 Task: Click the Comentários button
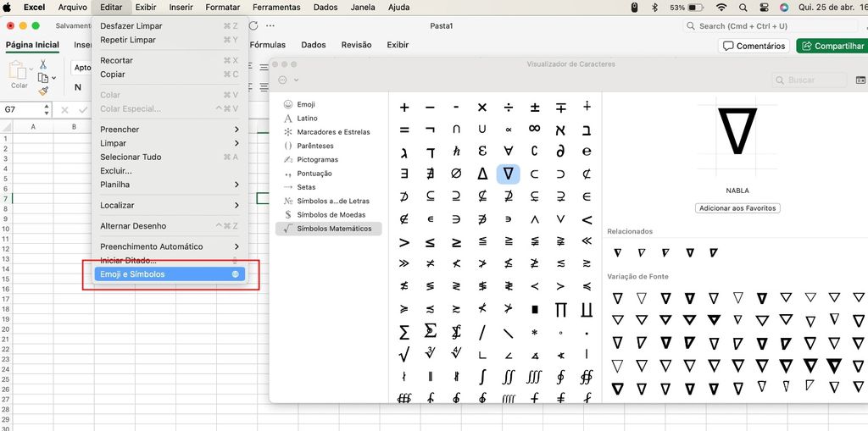[x=754, y=46]
